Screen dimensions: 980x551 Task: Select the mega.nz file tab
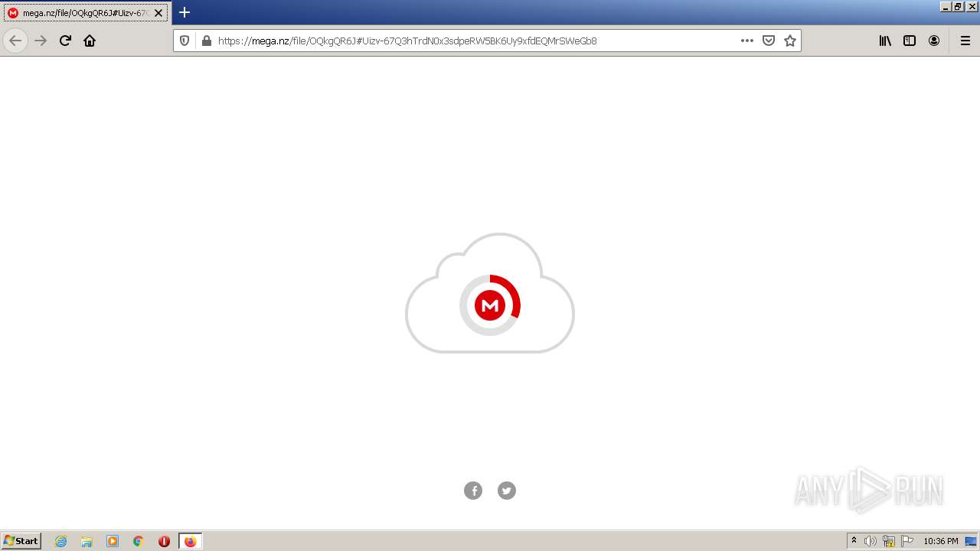tap(84, 13)
